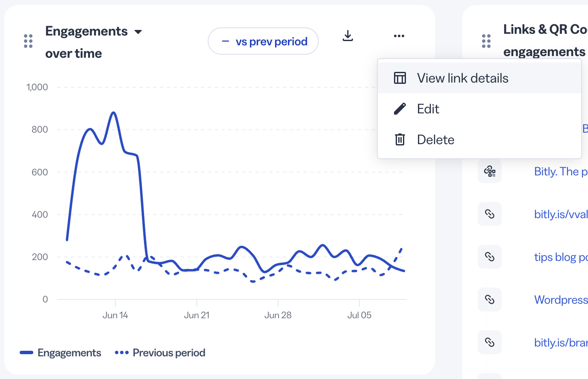Click the engagements peak on the chart line

pyautogui.click(x=113, y=113)
